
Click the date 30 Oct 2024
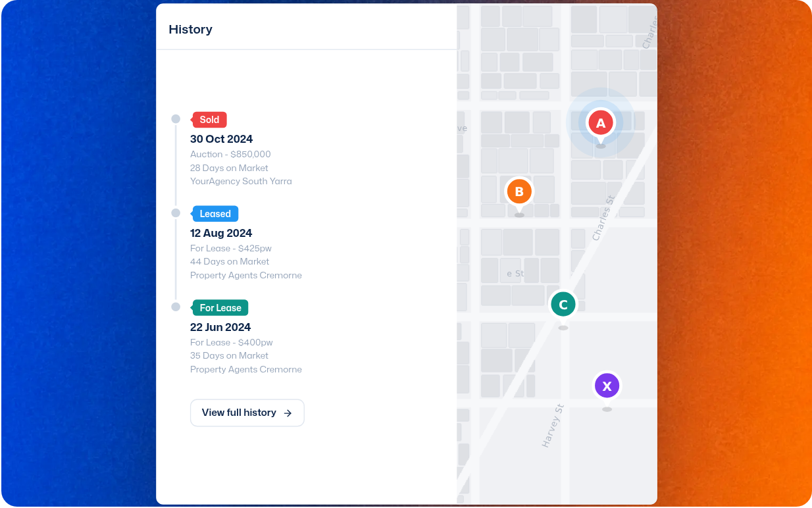pos(222,139)
